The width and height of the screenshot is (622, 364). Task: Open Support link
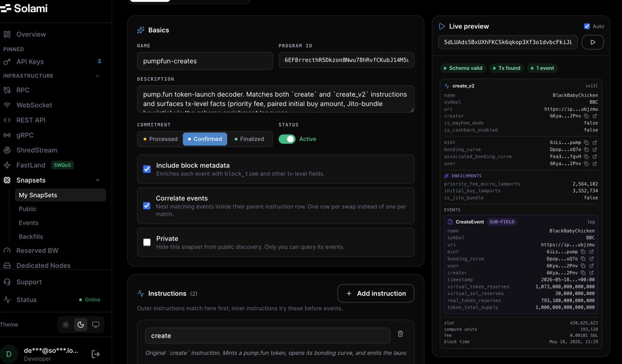[x=29, y=282]
